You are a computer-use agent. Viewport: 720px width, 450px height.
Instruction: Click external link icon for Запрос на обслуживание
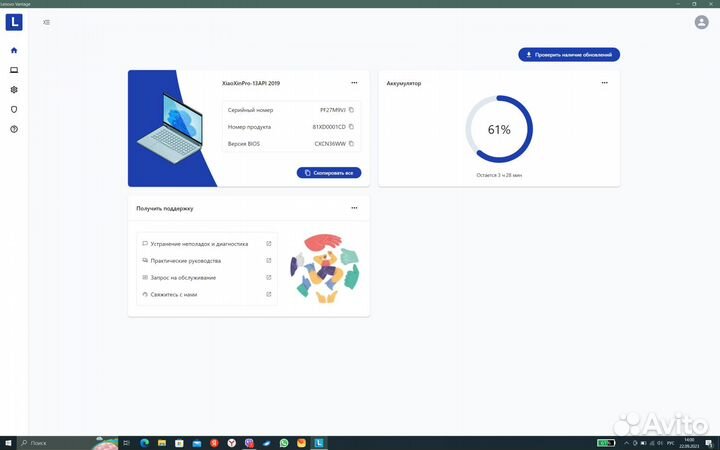tap(269, 277)
